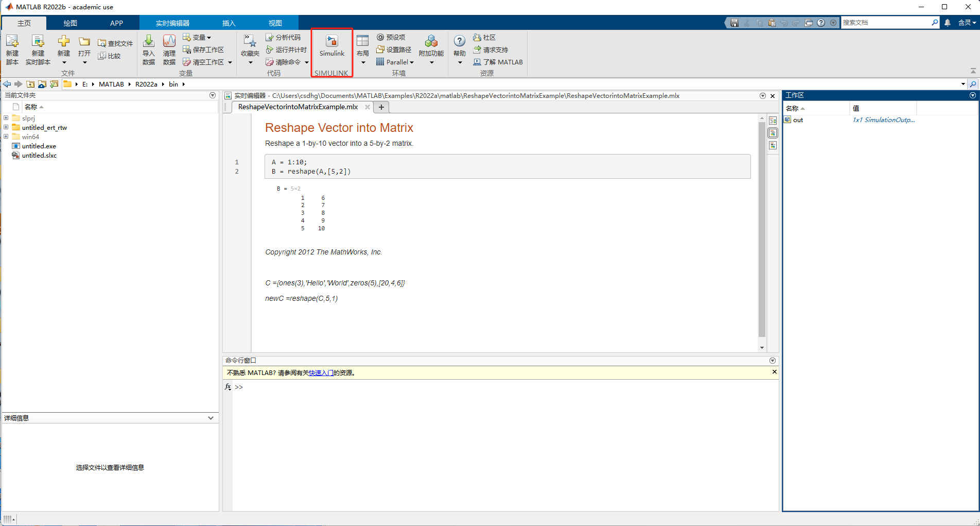Click the paste icon in quick access toolbar
The height and width of the screenshot is (526, 980).
tap(772, 23)
